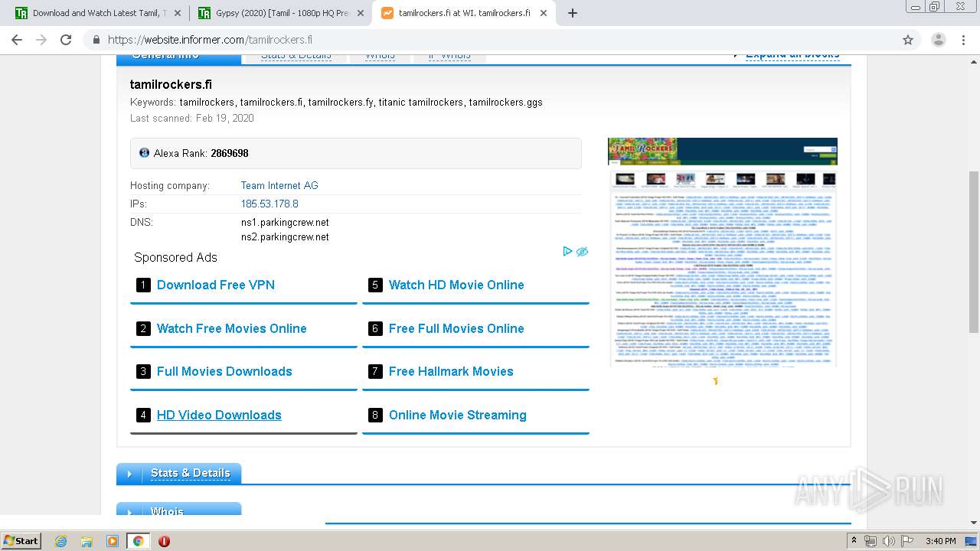Viewport: 980px width, 551px height.
Task: Click the Download Free VPN ad link
Action: point(216,285)
